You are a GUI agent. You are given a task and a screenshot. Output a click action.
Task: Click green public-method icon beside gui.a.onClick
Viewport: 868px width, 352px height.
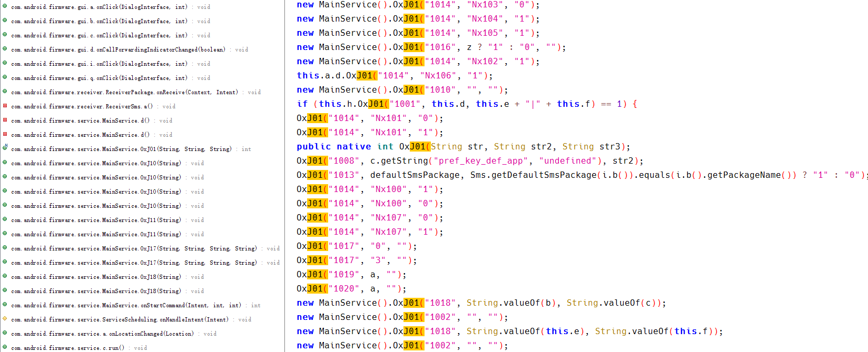[5, 6]
